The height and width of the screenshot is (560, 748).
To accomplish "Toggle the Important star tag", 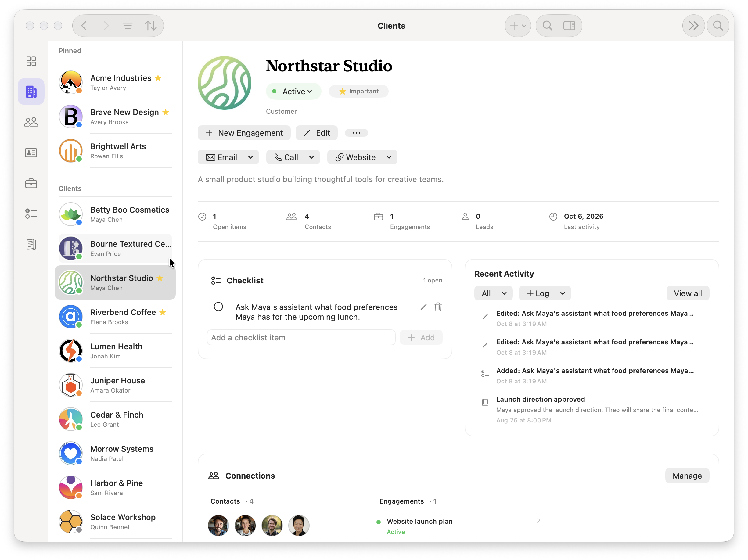I will (x=359, y=91).
